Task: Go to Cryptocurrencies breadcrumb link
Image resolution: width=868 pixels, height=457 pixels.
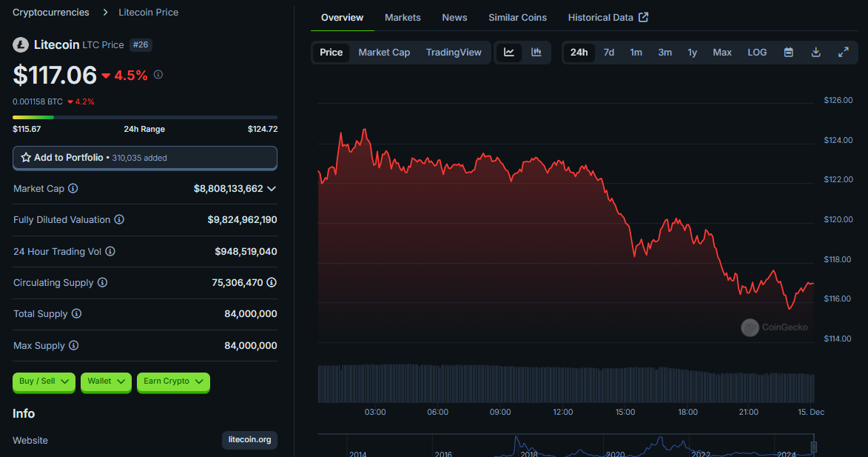Action: point(51,12)
